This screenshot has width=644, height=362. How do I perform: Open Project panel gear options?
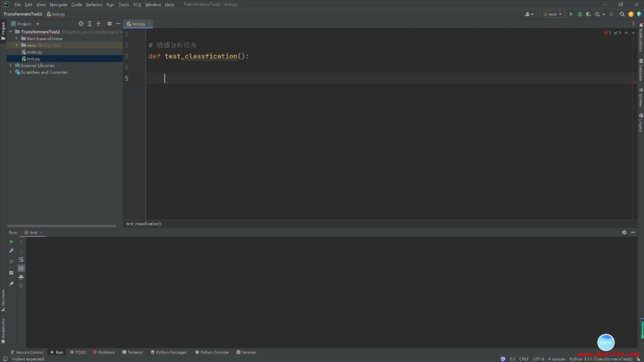coord(109,24)
